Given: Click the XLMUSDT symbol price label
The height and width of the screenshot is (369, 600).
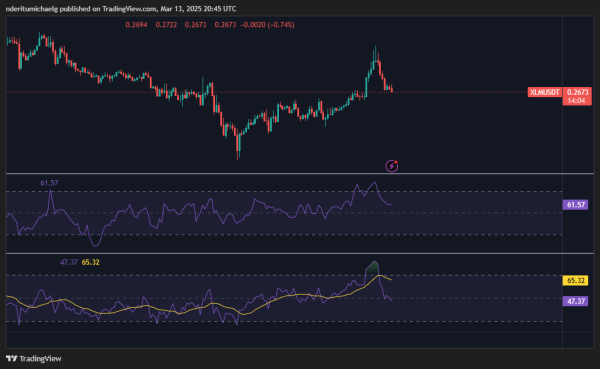Looking at the screenshot, I should click(x=545, y=92).
